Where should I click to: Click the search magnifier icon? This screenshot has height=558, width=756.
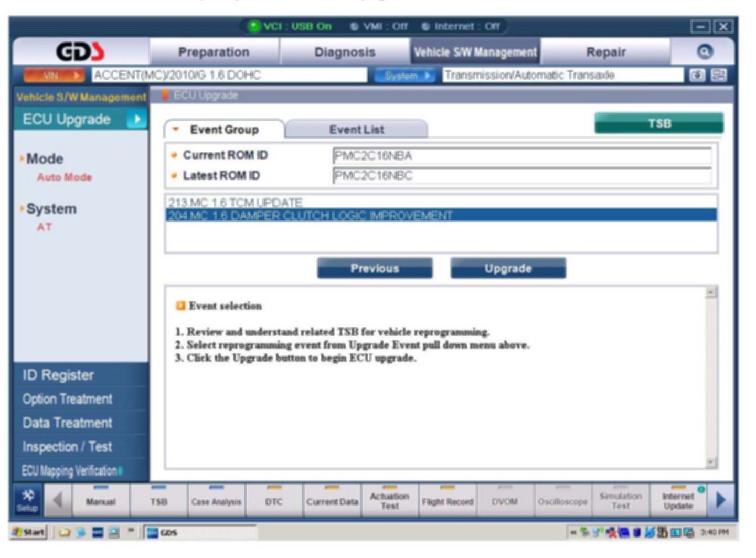(x=705, y=51)
